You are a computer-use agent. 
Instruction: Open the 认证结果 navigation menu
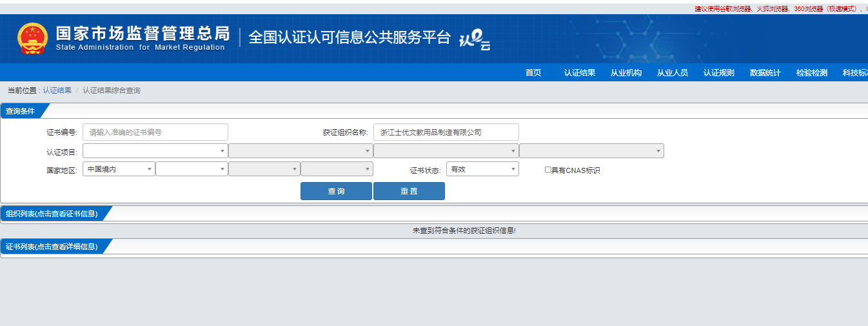(x=580, y=73)
